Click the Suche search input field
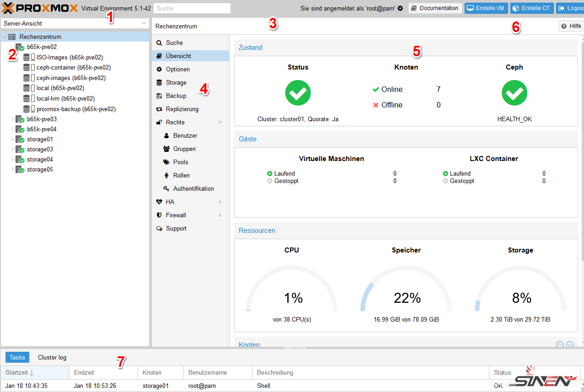The width and height of the screenshot is (584, 392). [192, 8]
